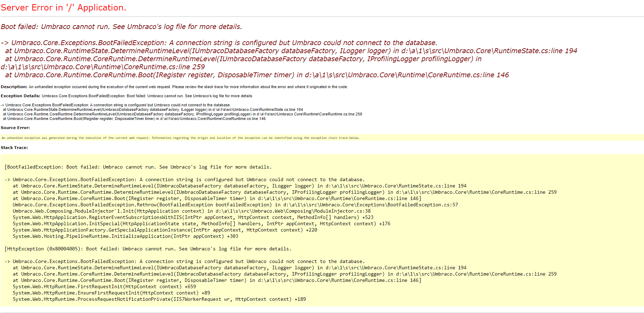Click large italic line ending 'CoreRuntime.cs:line 259'
Viewport: 644px width, 313px height.
[x=241, y=63]
